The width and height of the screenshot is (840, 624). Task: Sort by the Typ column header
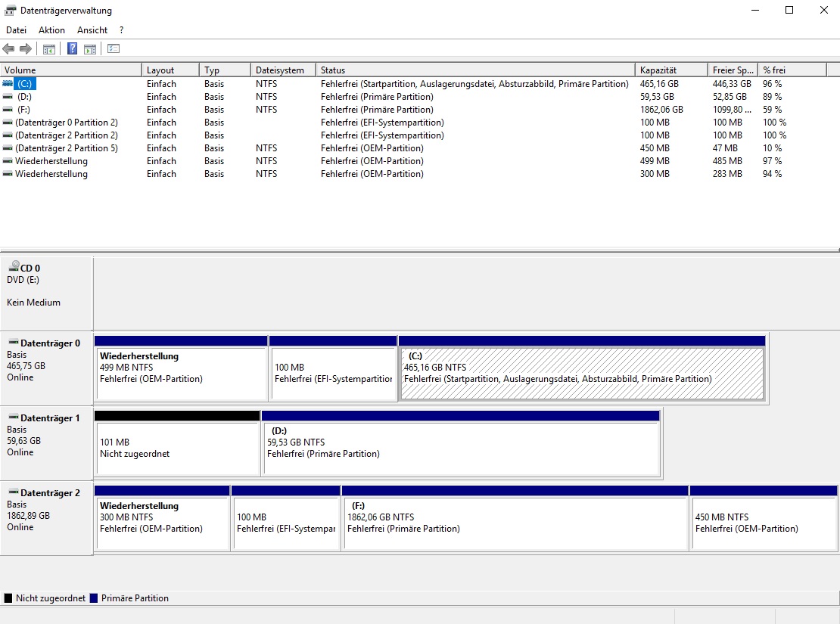click(225, 70)
